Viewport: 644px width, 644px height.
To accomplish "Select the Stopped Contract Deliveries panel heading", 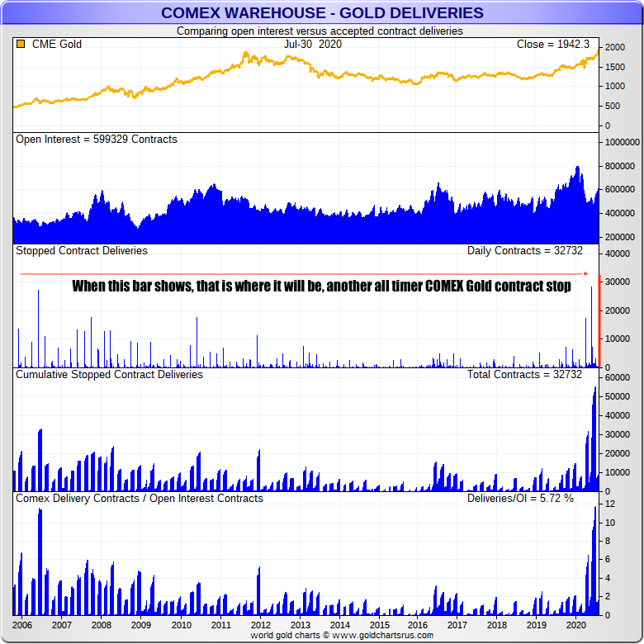I will tap(82, 251).
